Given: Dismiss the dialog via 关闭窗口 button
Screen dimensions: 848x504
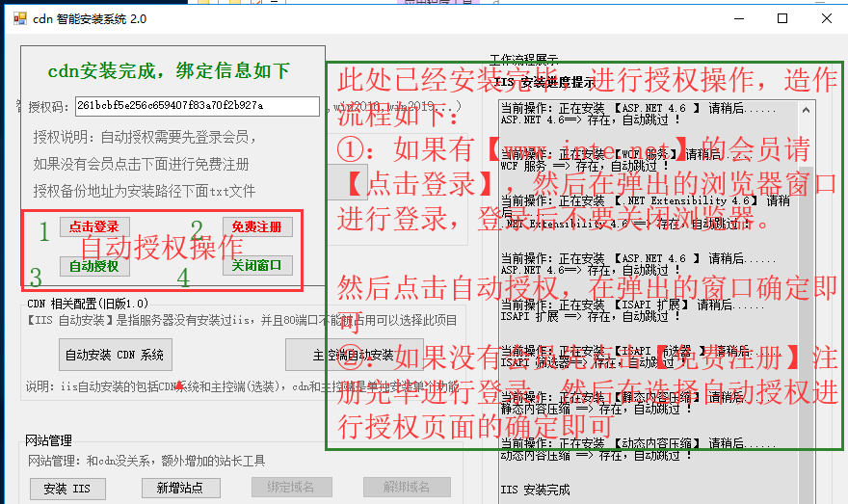Looking at the screenshot, I should tap(257, 266).
